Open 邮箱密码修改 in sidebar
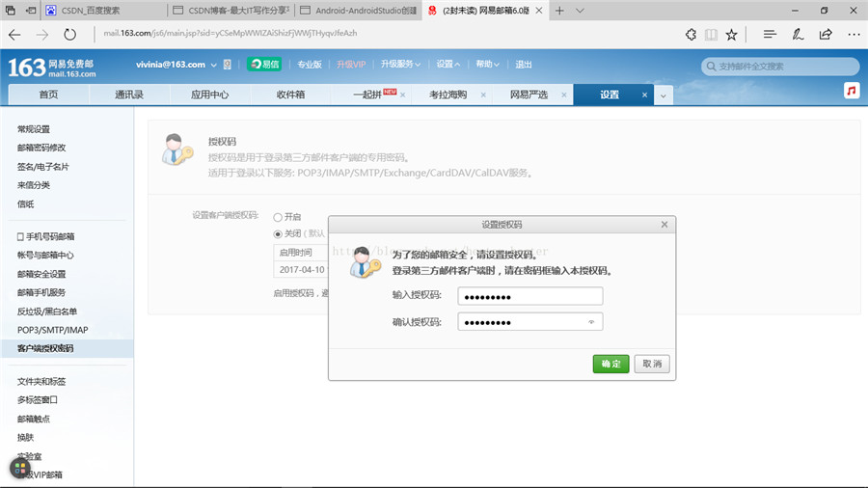The image size is (868, 488). point(41,148)
